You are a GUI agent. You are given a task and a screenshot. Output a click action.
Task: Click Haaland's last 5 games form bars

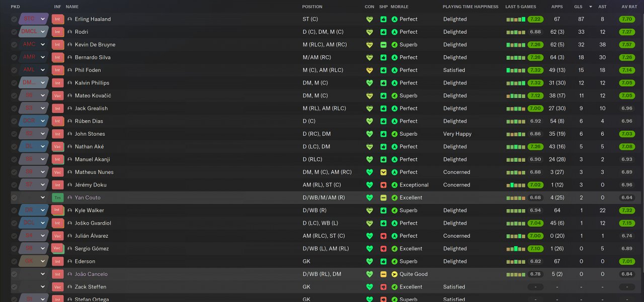pos(516,20)
